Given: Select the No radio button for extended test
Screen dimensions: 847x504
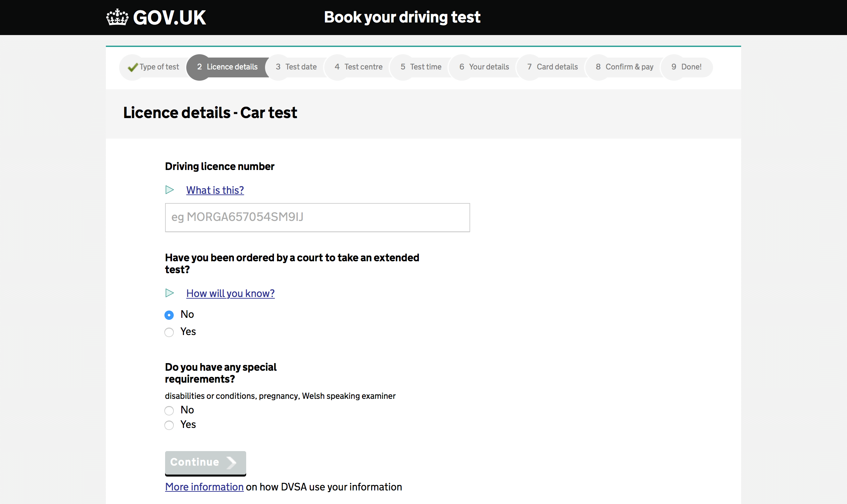Looking at the screenshot, I should coord(170,315).
